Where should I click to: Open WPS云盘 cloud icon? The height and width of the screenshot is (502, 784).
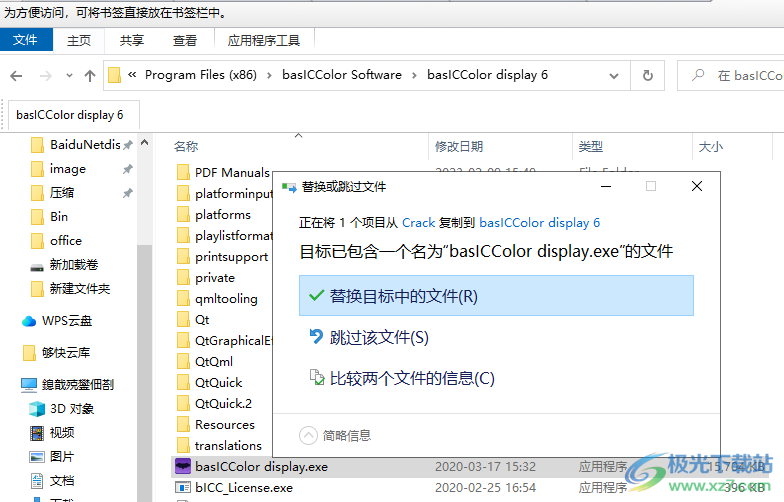pos(29,322)
